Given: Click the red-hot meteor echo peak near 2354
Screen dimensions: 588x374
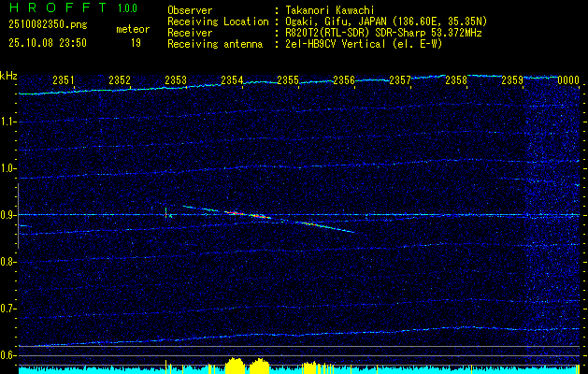Looking at the screenshot, I should tap(236, 212).
